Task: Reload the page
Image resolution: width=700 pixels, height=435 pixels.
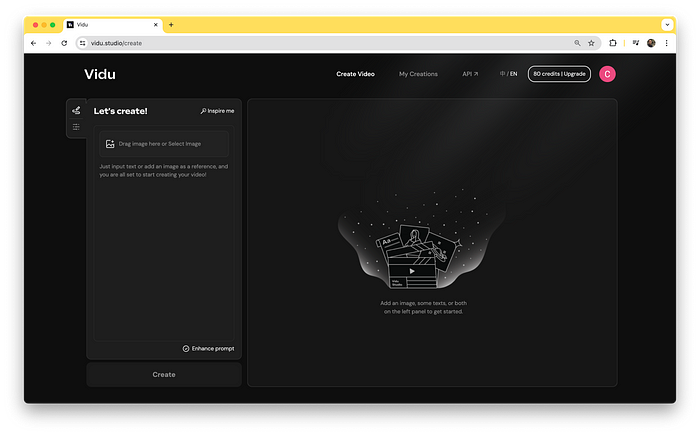Action: coord(64,43)
